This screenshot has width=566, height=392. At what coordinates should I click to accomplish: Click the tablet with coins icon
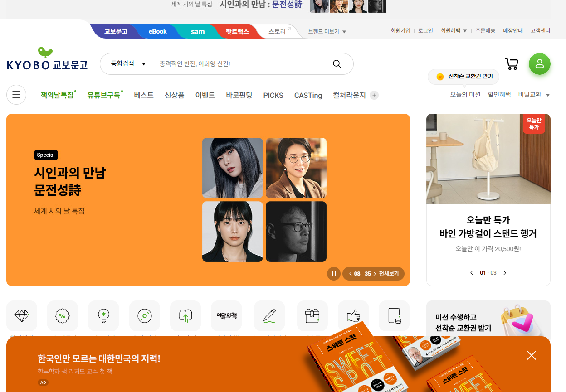(394, 316)
